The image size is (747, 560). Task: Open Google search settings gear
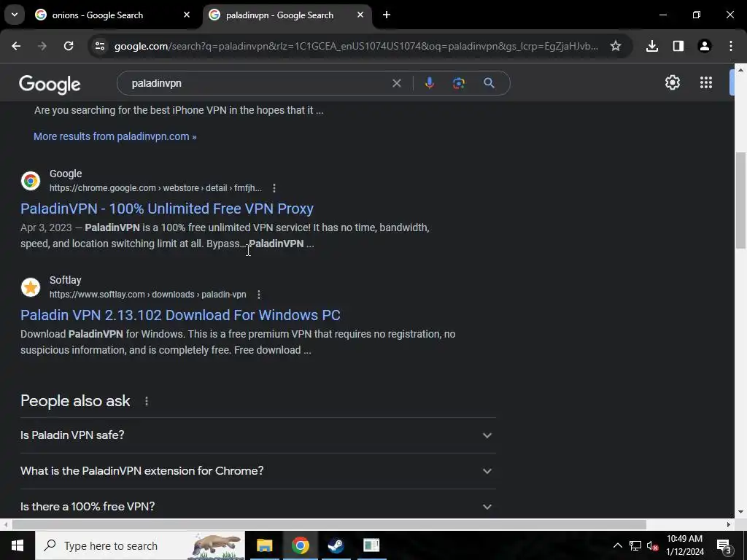672,83
